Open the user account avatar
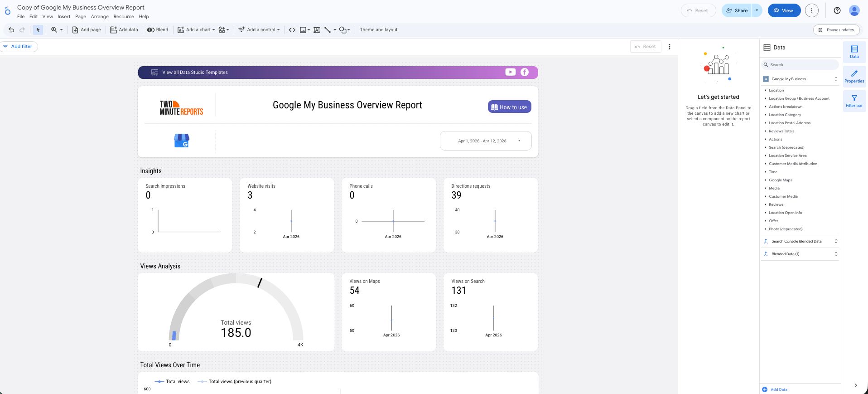 [854, 10]
